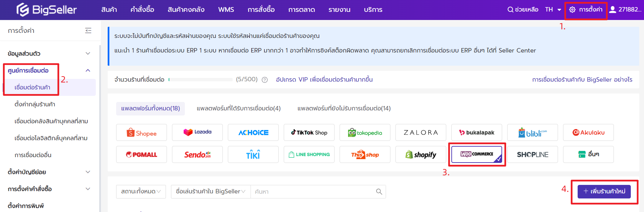Select the PGMALL platform
This screenshot has width=644, height=212.
tap(142, 154)
